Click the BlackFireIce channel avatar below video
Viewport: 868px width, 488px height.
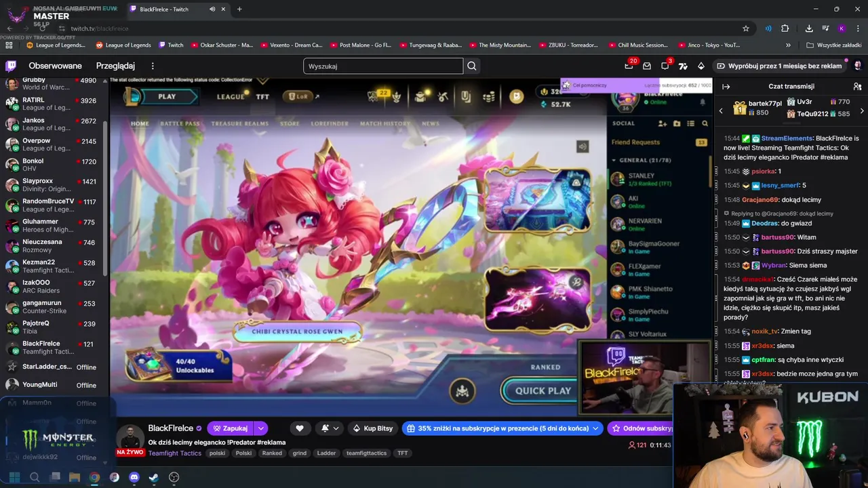click(x=130, y=438)
